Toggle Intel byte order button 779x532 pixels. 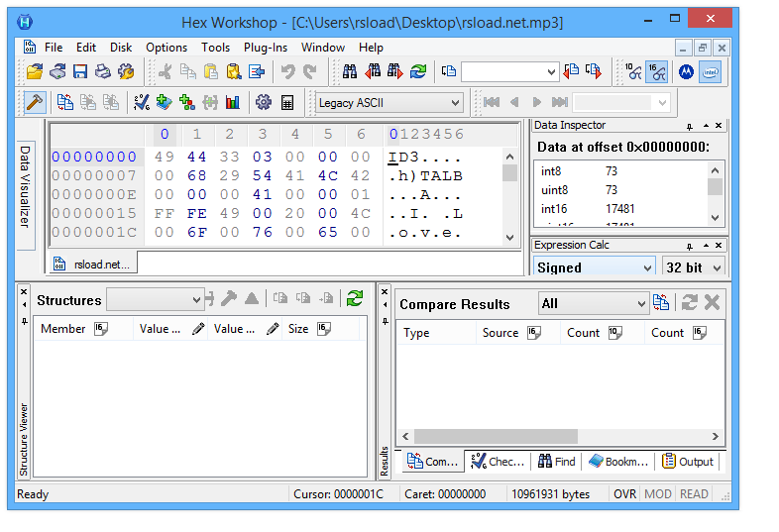[710, 71]
